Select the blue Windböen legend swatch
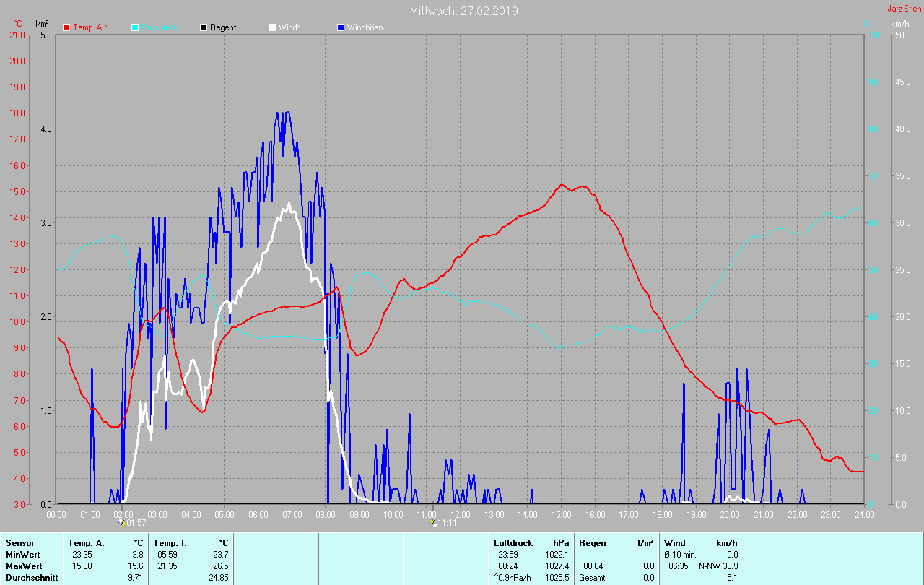924x585 pixels. click(341, 27)
